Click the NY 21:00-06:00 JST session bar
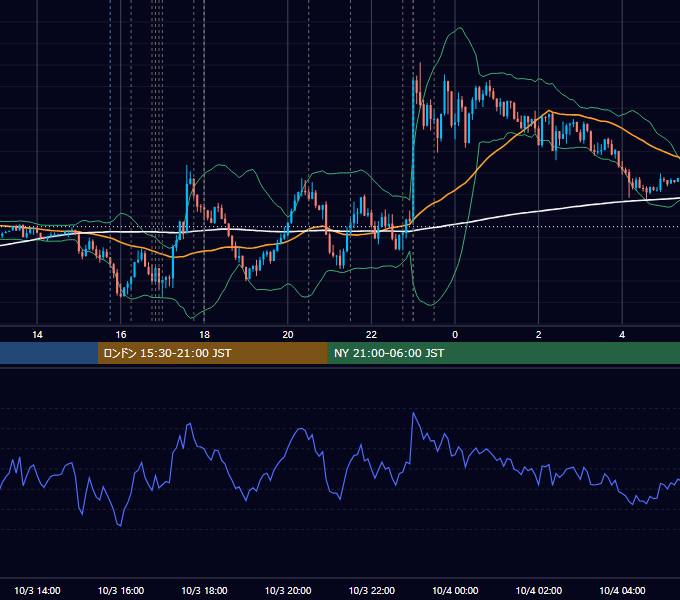This screenshot has width=680, height=600. [503, 353]
